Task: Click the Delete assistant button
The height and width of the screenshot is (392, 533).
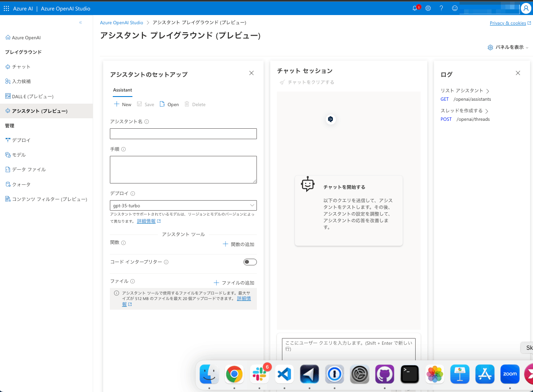Action: (195, 104)
